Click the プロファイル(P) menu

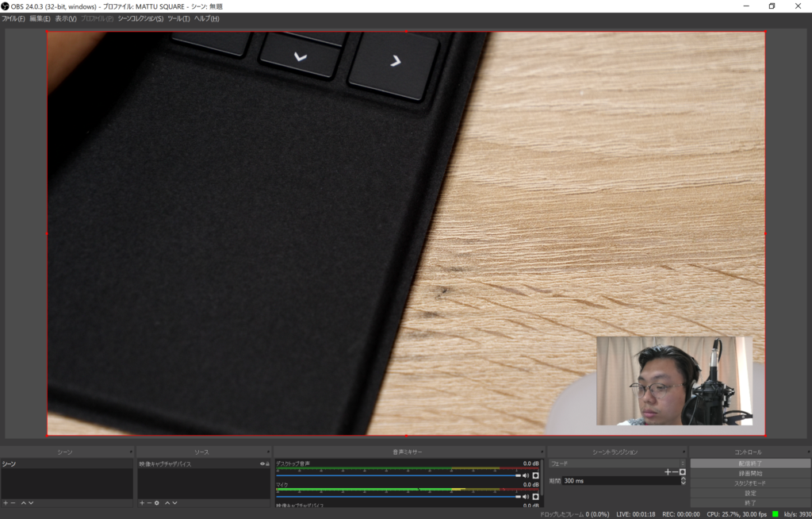(97, 19)
